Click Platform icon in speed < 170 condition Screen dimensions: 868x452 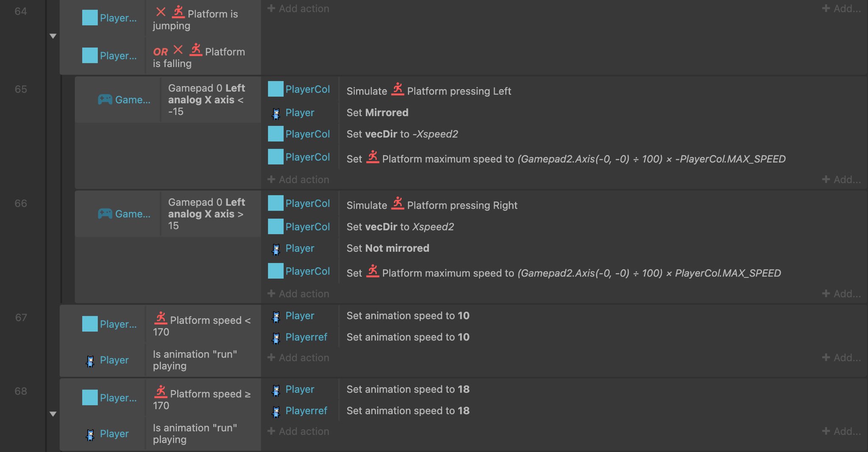click(161, 318)
